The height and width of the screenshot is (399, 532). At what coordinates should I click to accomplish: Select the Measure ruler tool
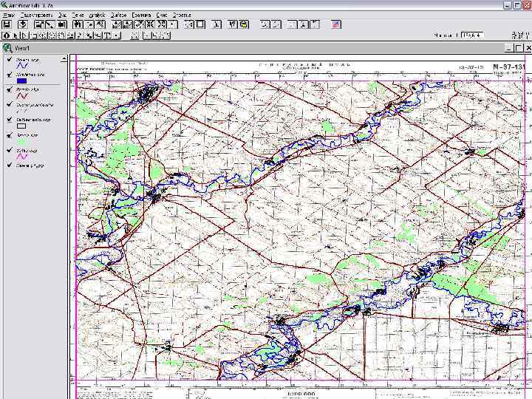click(70, 35)
